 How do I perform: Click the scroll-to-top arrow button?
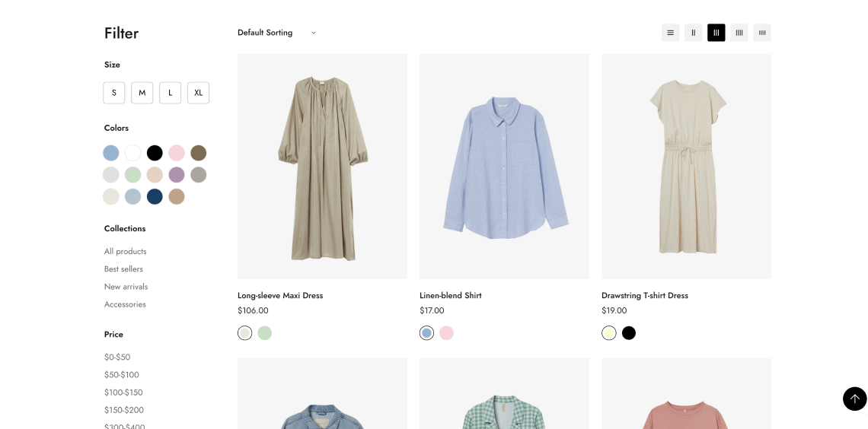click(854, 399)
